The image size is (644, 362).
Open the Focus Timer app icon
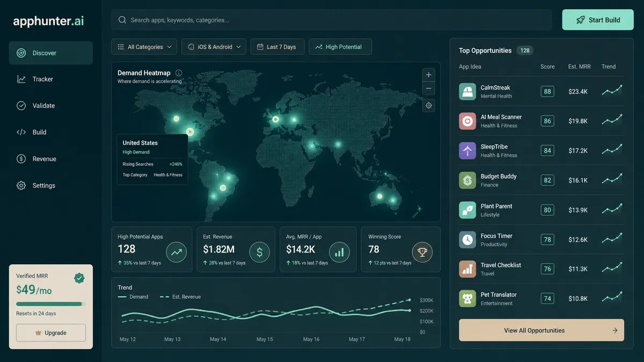coord(467,240)
